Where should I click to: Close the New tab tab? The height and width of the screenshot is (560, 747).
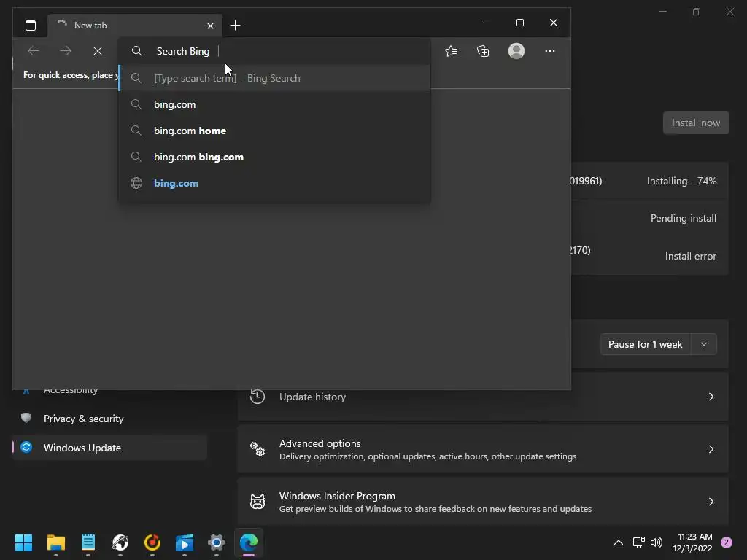210,26
